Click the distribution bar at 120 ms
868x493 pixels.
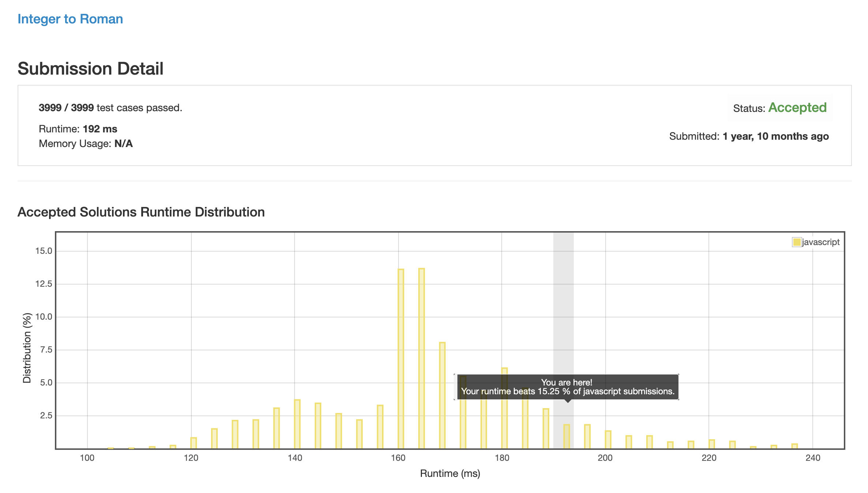pyautogui.click(x=194, y=443)
